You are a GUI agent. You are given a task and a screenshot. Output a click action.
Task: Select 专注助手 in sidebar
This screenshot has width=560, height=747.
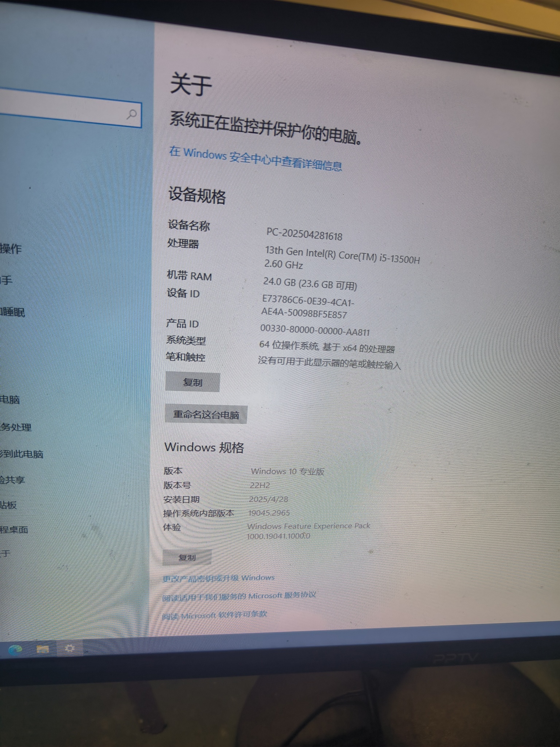[x=7, y=280]
